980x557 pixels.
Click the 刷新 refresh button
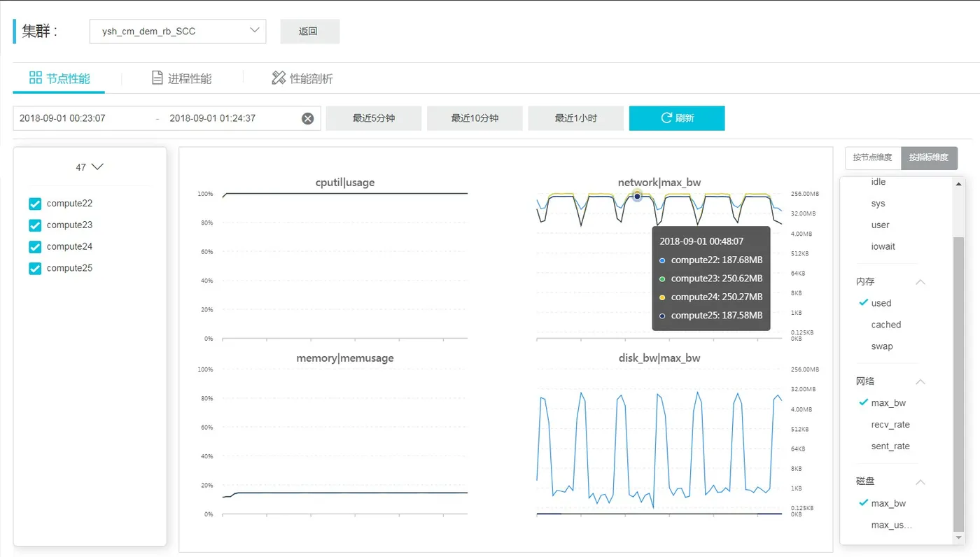point(677,118)
